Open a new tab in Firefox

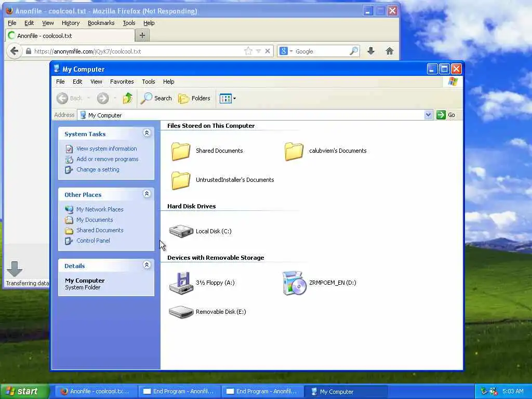coord(142,35)
